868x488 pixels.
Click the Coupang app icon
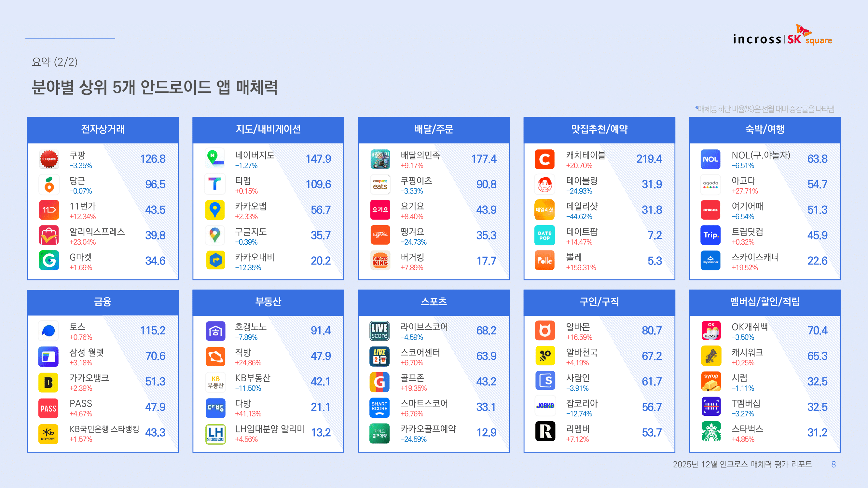pos(49,159)
